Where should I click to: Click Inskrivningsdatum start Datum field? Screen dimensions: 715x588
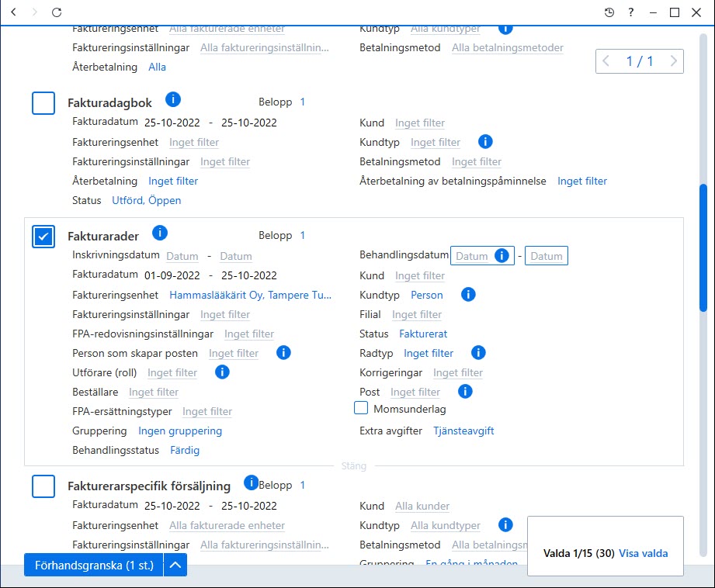[x=182, y=256]
